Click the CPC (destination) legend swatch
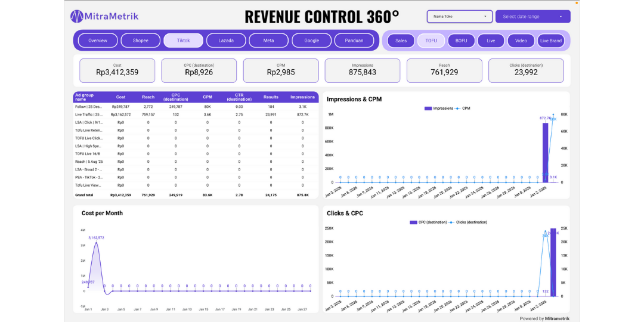 tap(413, 222)
